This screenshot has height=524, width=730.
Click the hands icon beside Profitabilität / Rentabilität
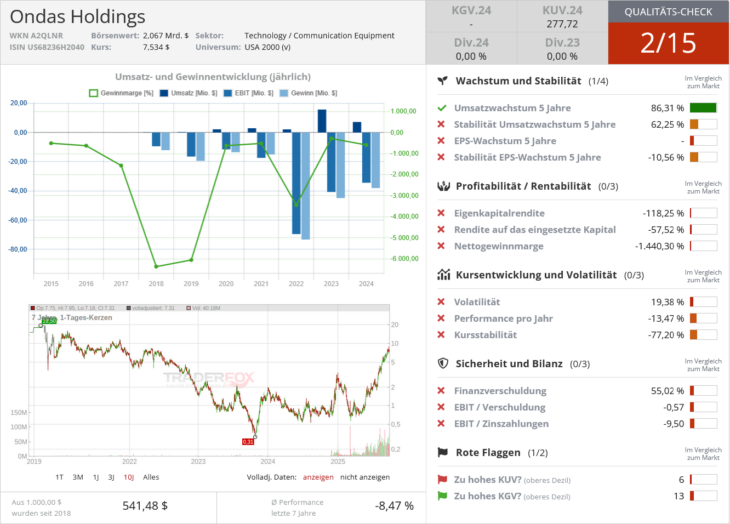[x=442, y=186]
